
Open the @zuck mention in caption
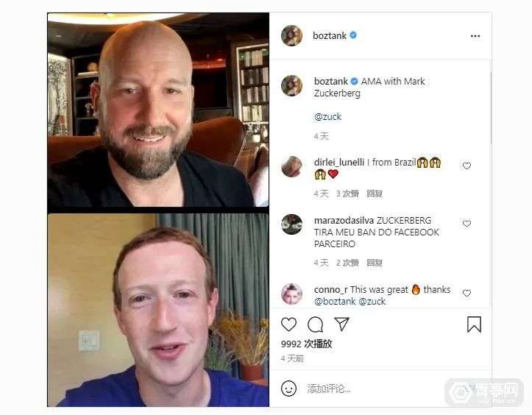327,117
